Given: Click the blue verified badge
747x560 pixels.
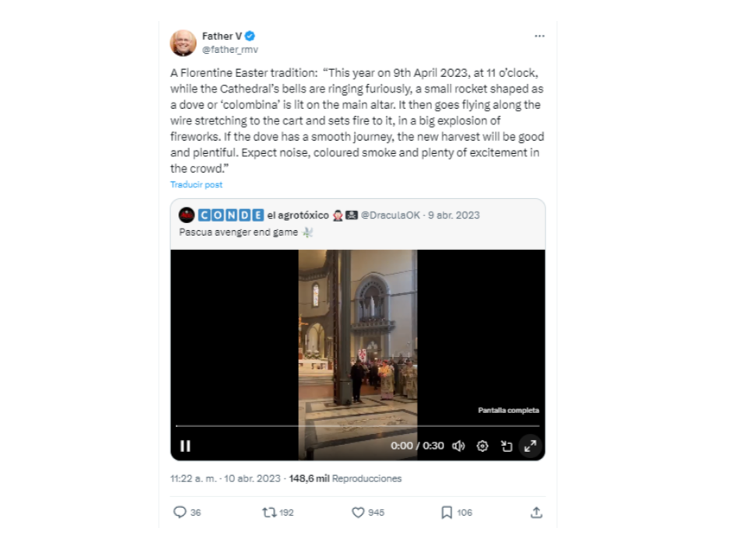Looking at the screenshot, I should (x=250, y=36).
